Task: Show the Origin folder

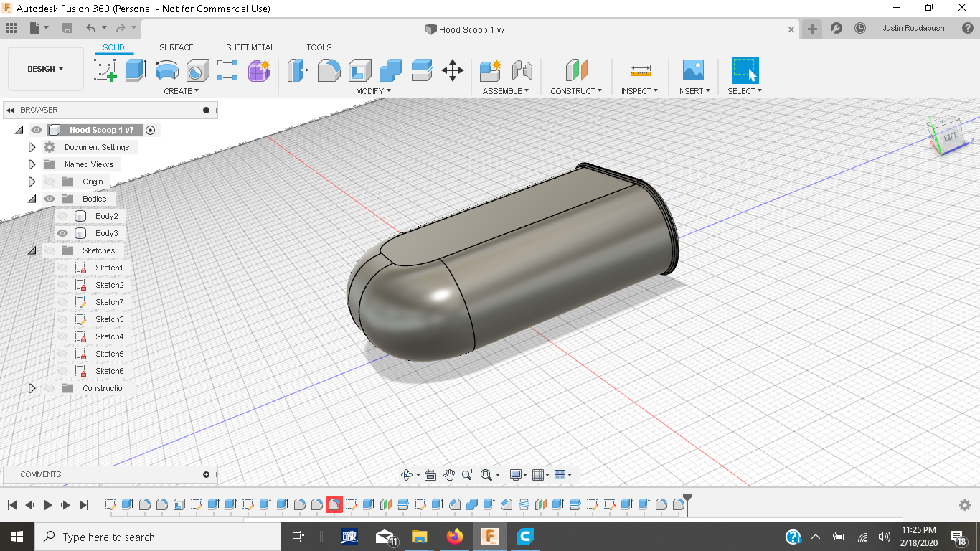Action: point(50,182)
